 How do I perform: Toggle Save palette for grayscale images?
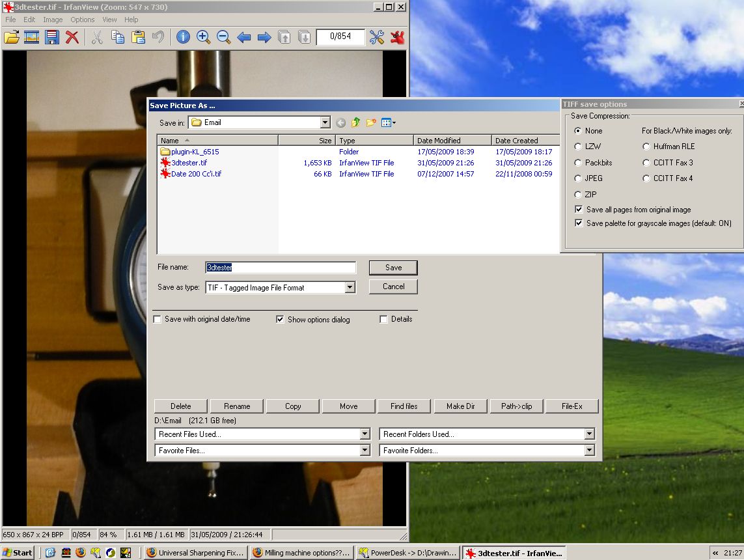579,223
